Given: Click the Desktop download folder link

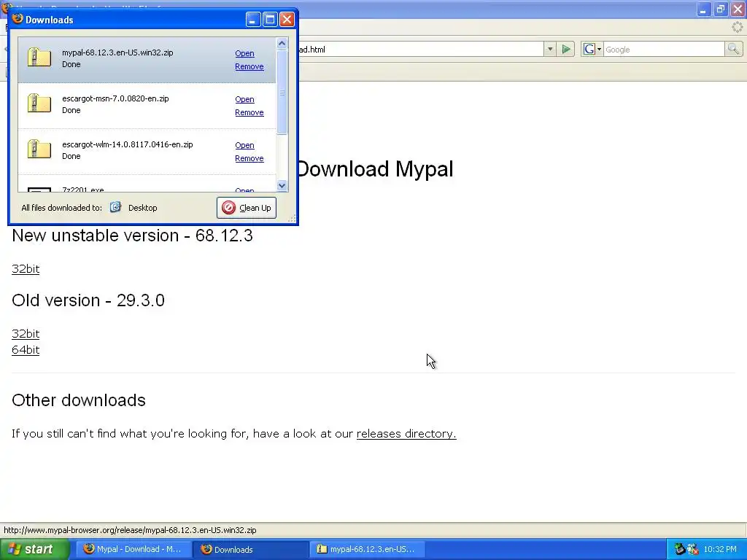Looking at the screenshot, I should tap(142, 208).
